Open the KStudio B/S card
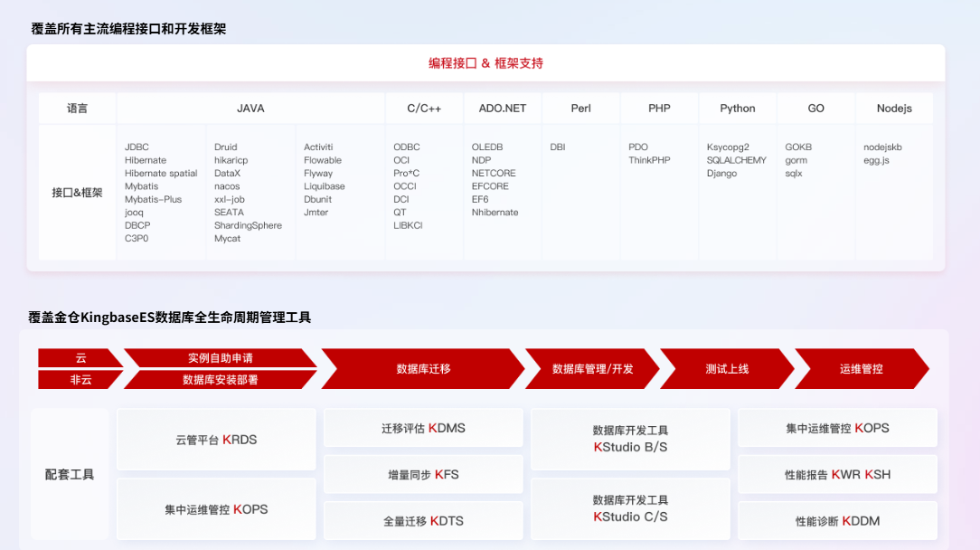980x550 pixels. [x=631, y=440]
